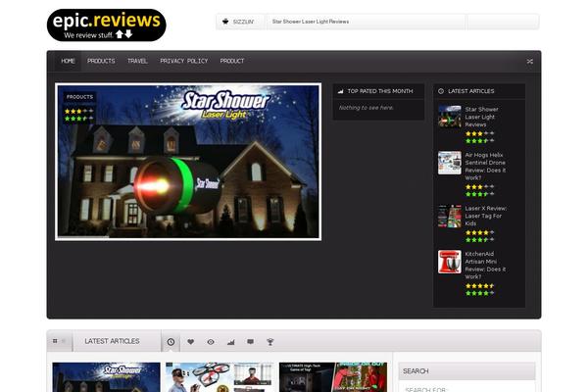This screenshot has width=588, height=392.
Task: Click the laser tag article card in grid
Action: click(x=333, y=377)
